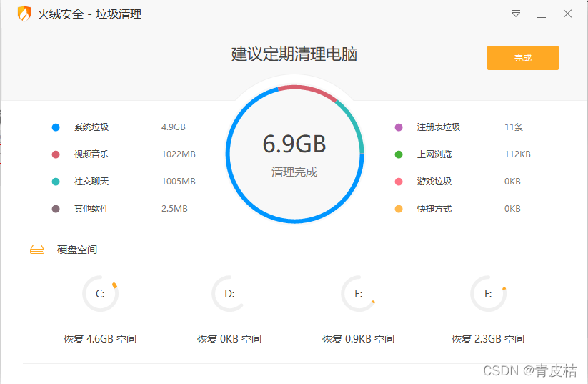
Task: Click the 快捷方式 label
Action: point(434,209)
